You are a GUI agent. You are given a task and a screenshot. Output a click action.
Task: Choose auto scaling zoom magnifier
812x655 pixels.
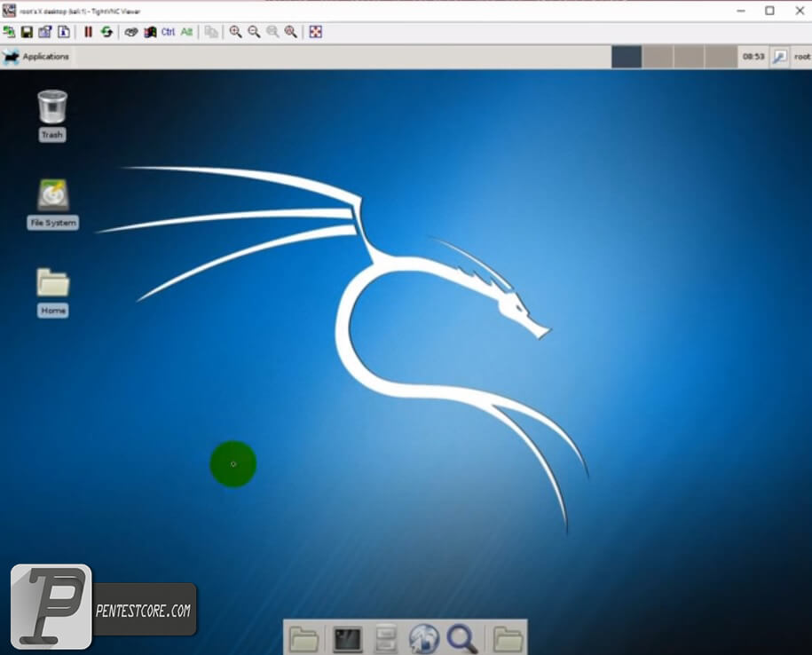pyautogui.click(x=291, y=32)
